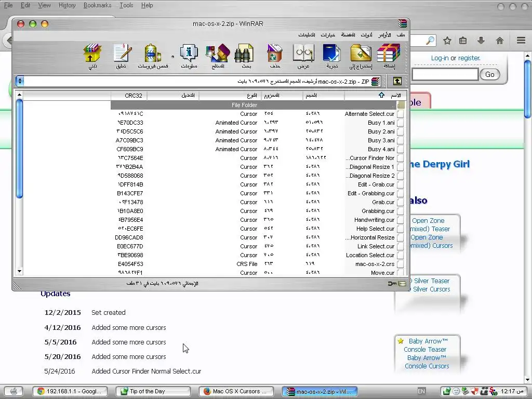The image size is (532, 399).
Task: Click the WinRAR file list scroll down arrow
Action: pos(19,271)
